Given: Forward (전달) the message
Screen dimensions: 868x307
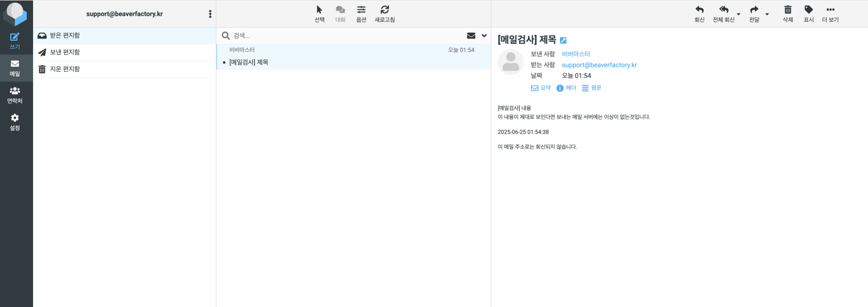Looking at the screenshot, I should pyautogui.click(x=754, y=14).
